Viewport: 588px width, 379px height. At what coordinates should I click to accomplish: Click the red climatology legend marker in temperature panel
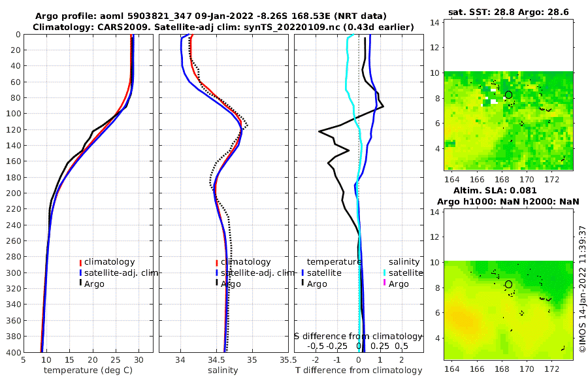(80, 262)
